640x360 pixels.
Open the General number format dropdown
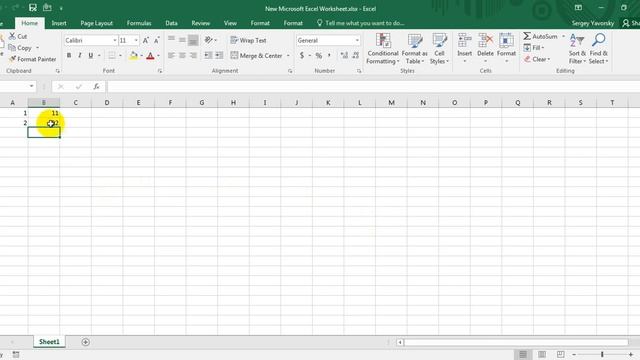(x=357, y=40)
